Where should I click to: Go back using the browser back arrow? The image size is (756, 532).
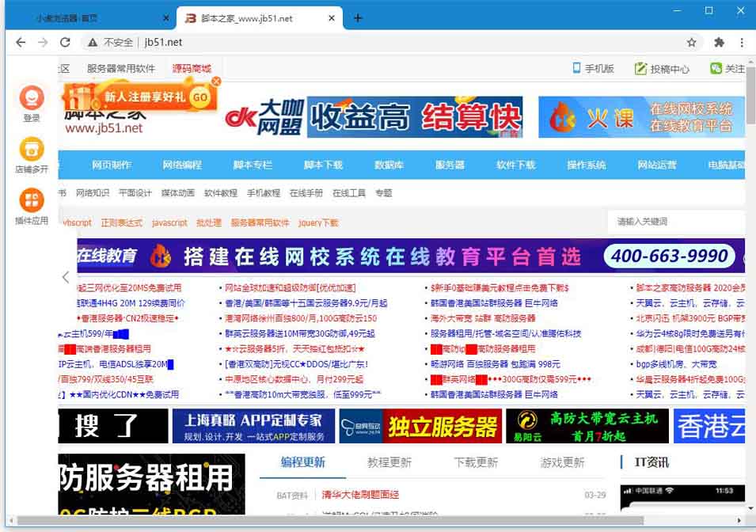click(x=21, y=43)
